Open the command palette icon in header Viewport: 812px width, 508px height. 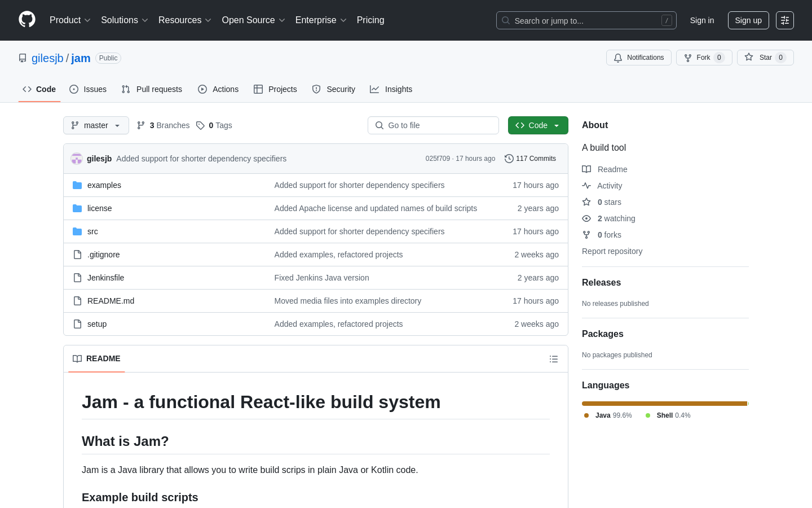click(x=785, y=20)
